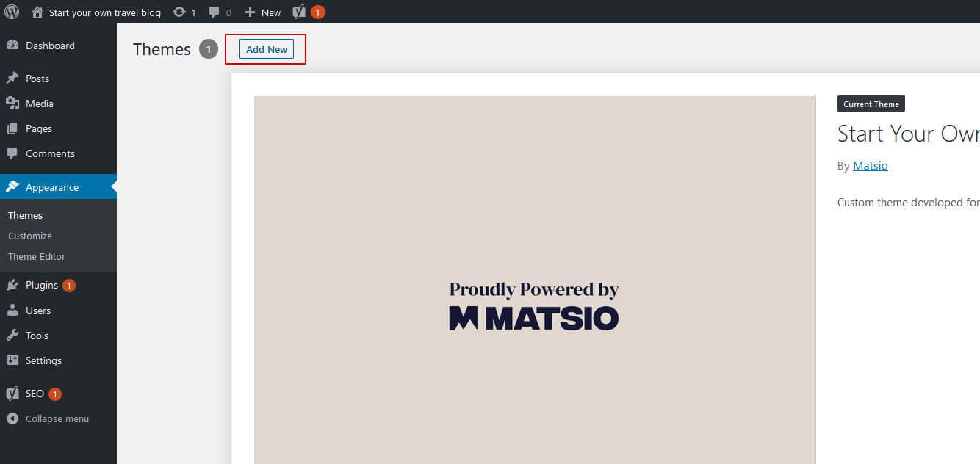The height and width of the screenshot is (464, 980).
Task: Click the Yoast notification badge in admin bar
Action: (317, 12)
